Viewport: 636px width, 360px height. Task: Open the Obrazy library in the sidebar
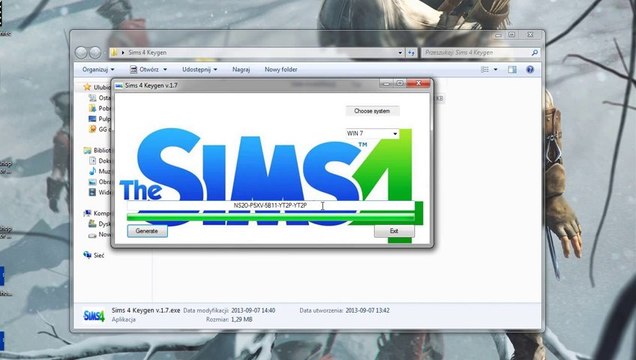click(99, 182)
